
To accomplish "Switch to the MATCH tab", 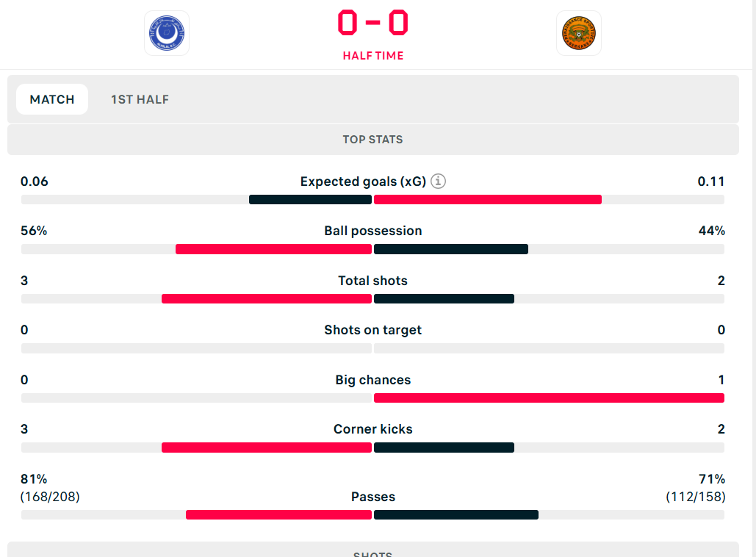I will (x=52, y=99).
